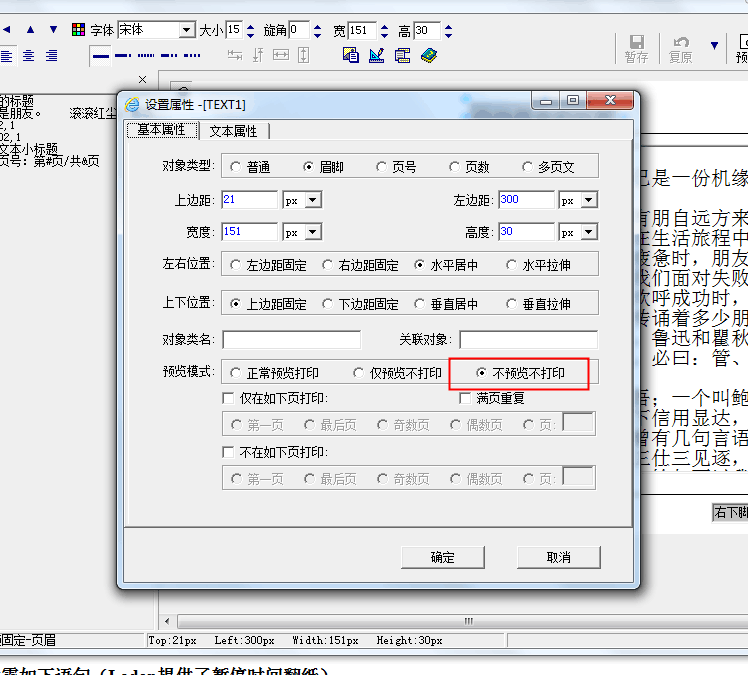Image resolution: width=748 pixels, height=675 pixels.
Task: Click the up arrow move icon
Action: click(x=29, y=30)
